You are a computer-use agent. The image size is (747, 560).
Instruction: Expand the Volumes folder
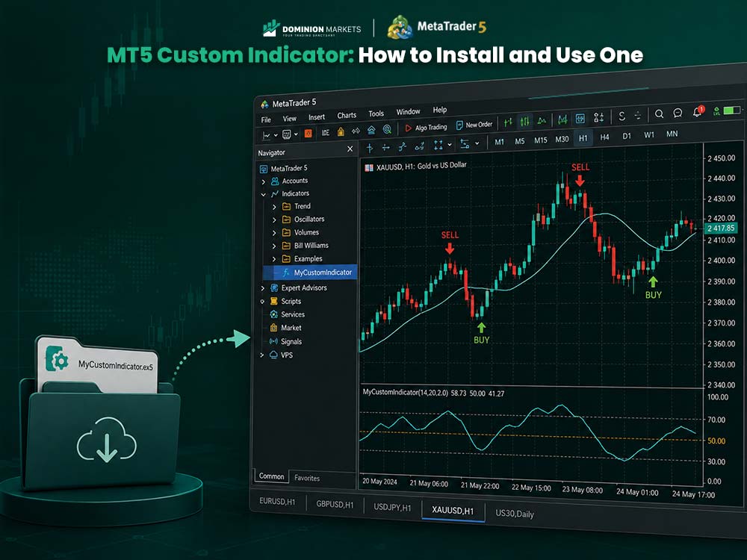coord(274,233)
